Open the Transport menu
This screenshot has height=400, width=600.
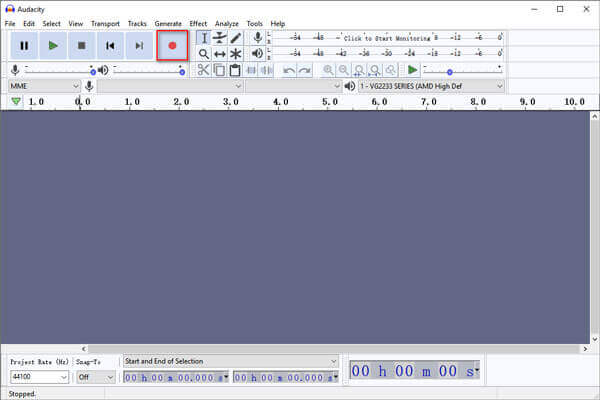[x=105, y=24]
